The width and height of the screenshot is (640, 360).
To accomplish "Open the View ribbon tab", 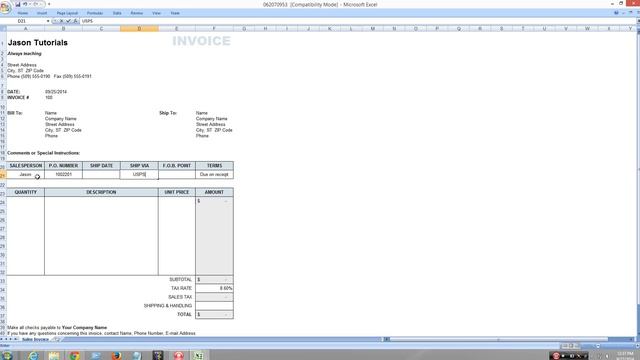I will (156, 13).
